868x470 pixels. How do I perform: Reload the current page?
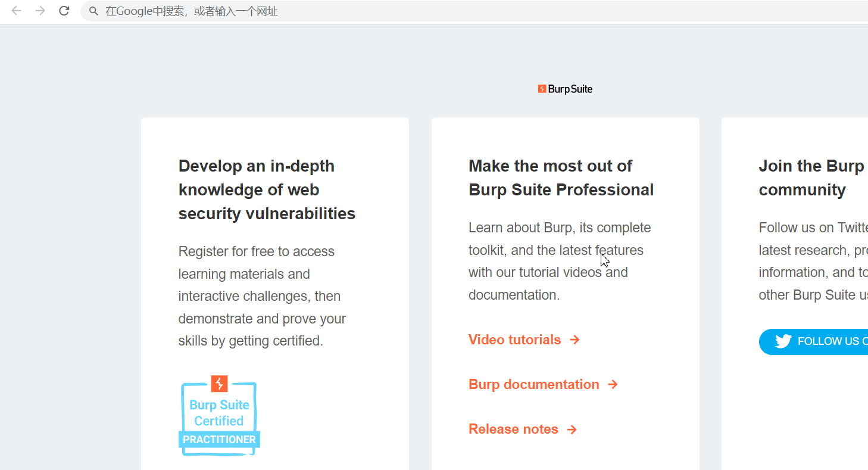(x=64, y=11)
